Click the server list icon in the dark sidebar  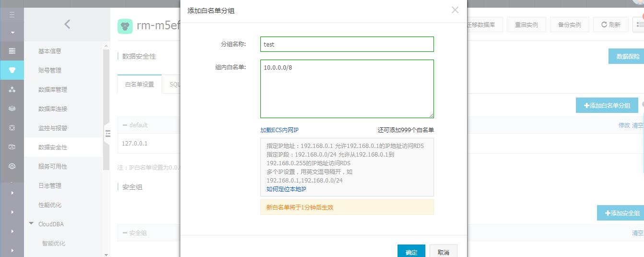point(12,51)
